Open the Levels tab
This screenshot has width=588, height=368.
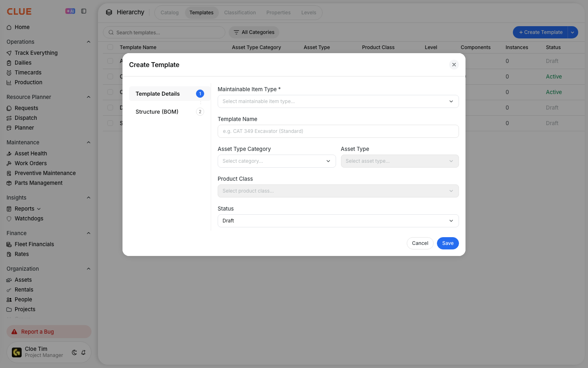point(309,13)
